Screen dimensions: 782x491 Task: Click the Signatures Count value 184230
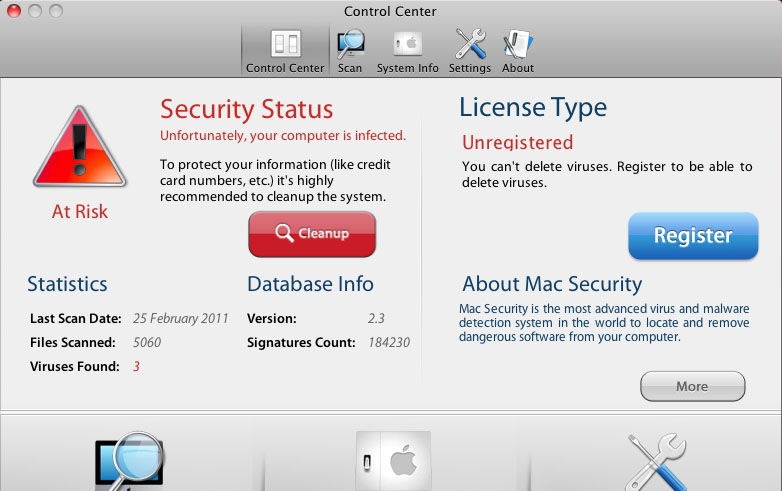coord(388,342)
